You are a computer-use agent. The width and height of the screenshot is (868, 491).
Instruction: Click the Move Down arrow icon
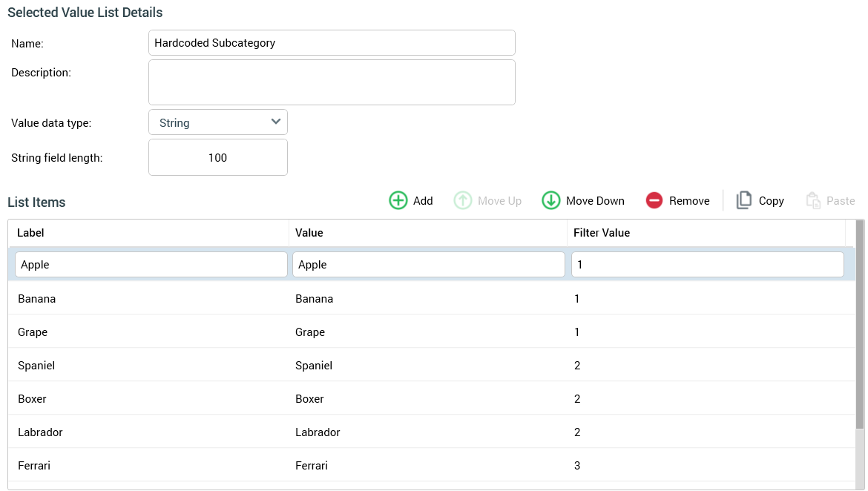550,200
